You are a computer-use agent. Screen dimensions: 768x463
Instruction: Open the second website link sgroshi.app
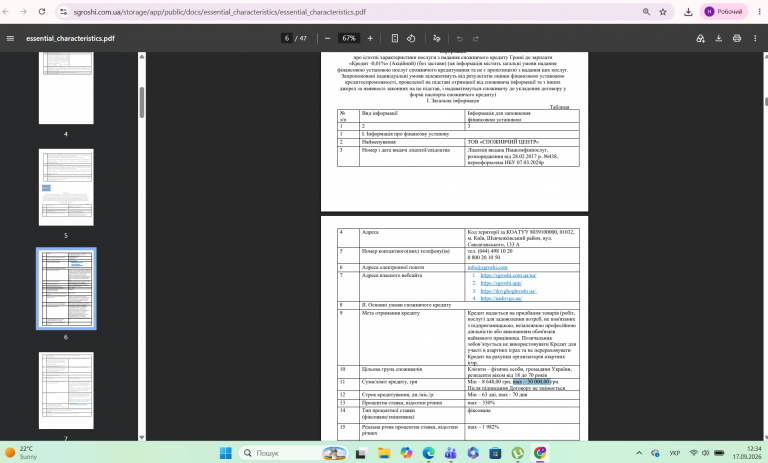coord(501,283)
